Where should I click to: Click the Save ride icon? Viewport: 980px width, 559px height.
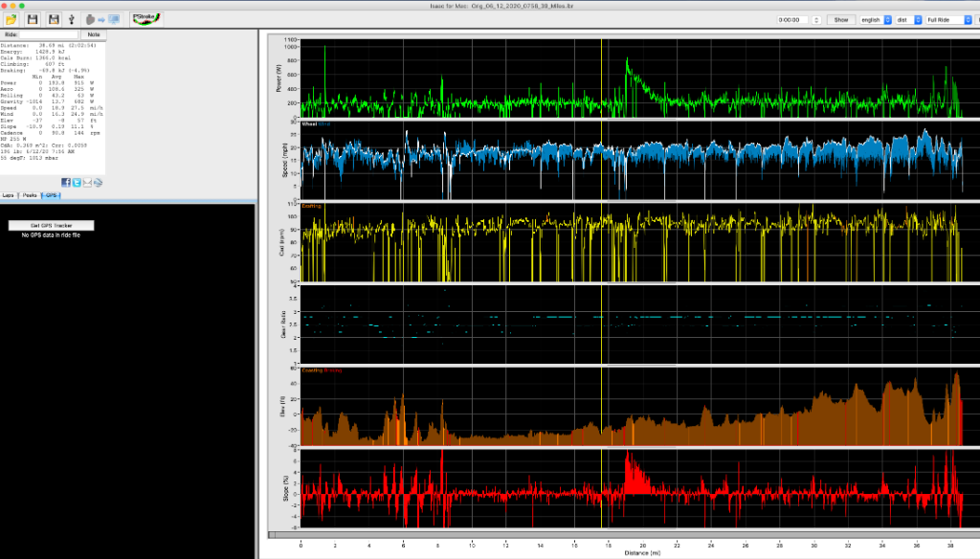coord(32,18)
